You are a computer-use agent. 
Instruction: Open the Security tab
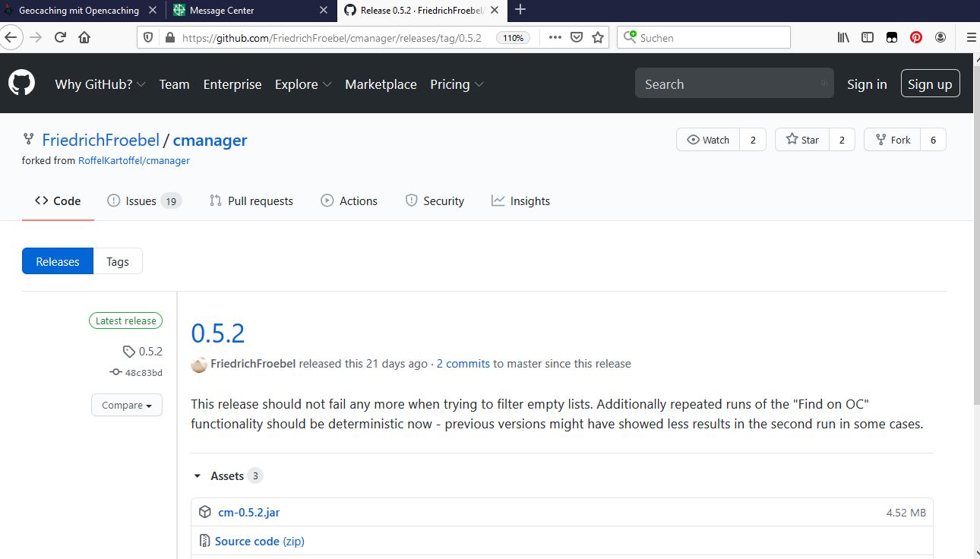435,201
